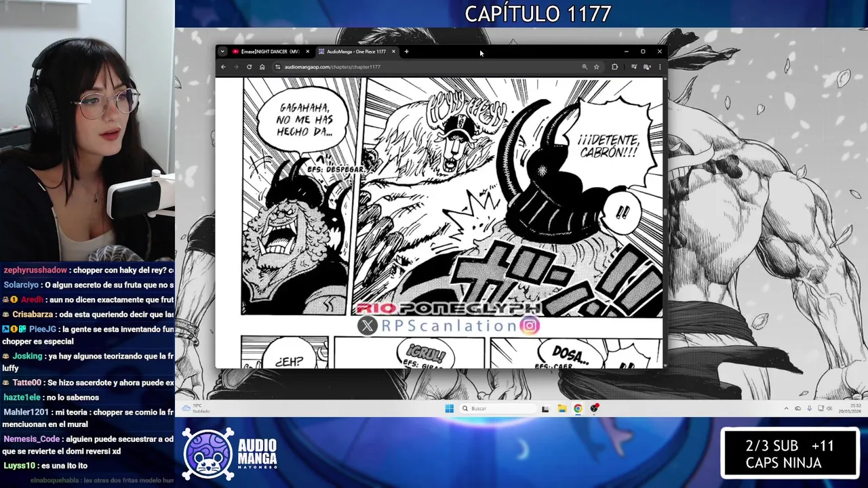This screenshot has height=488, width=868.
Task: Click chat username hazte1ele
Action: coord(22,398)
